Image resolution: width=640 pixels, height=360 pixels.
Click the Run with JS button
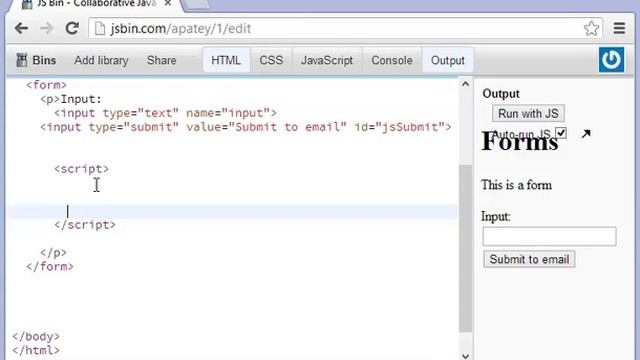(x=528, y=113)
